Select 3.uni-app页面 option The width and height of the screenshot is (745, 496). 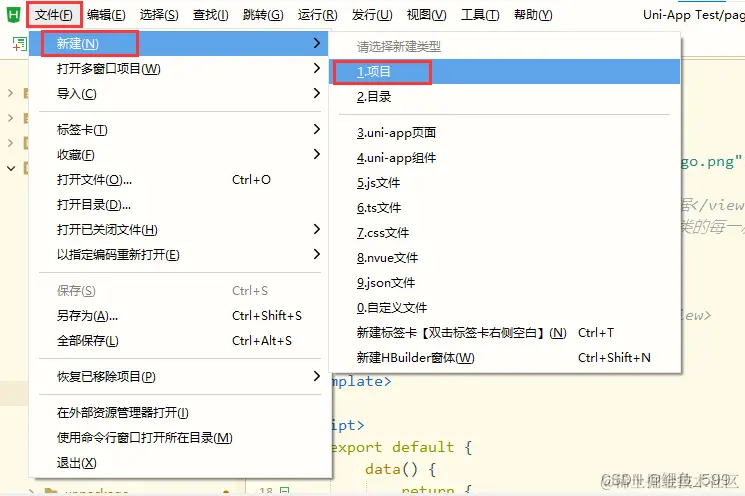pos(505,133)
